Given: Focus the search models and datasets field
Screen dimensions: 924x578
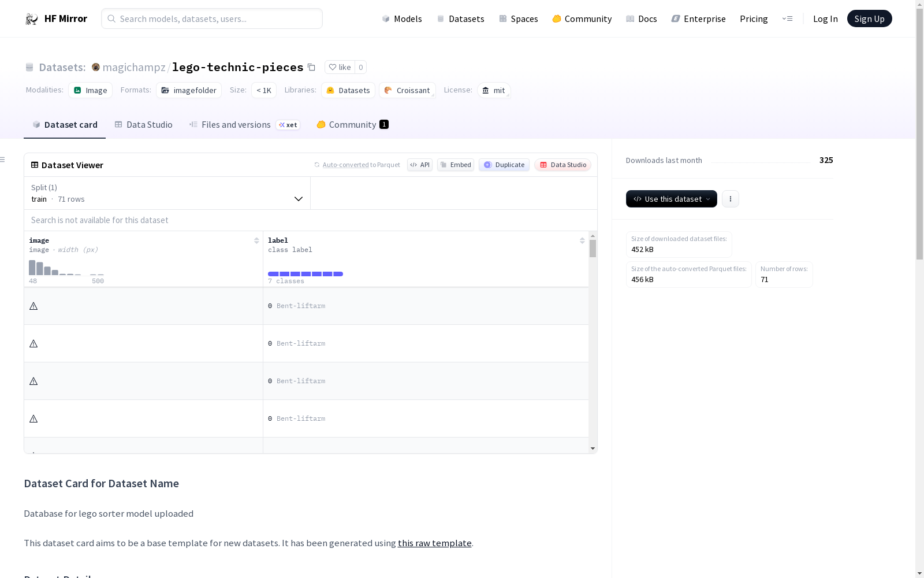Looking at the screenshot, I should [x=212, y=18].
